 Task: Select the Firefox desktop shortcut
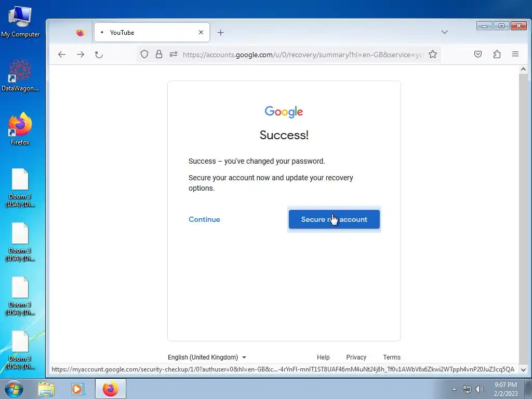click(x=20, y=129)
